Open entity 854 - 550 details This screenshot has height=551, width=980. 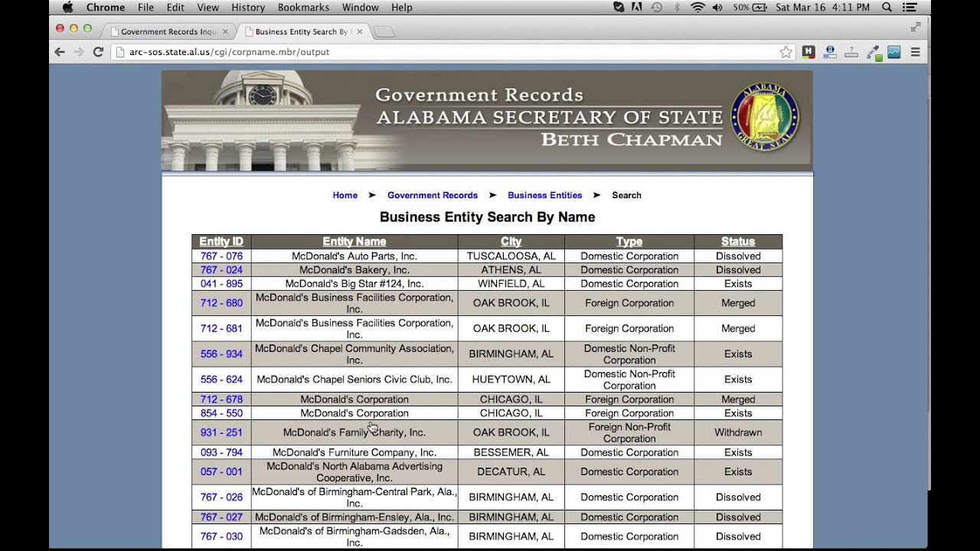point(221,413)
